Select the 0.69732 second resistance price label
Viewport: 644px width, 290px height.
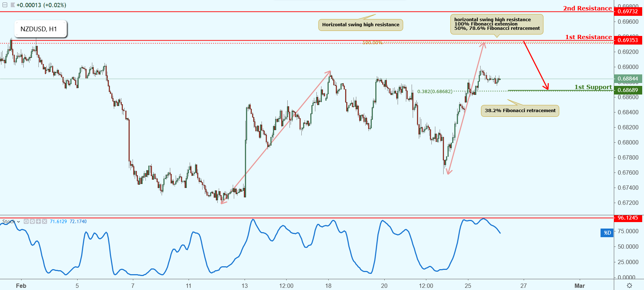pyautogui.click(x=628, y=11)
